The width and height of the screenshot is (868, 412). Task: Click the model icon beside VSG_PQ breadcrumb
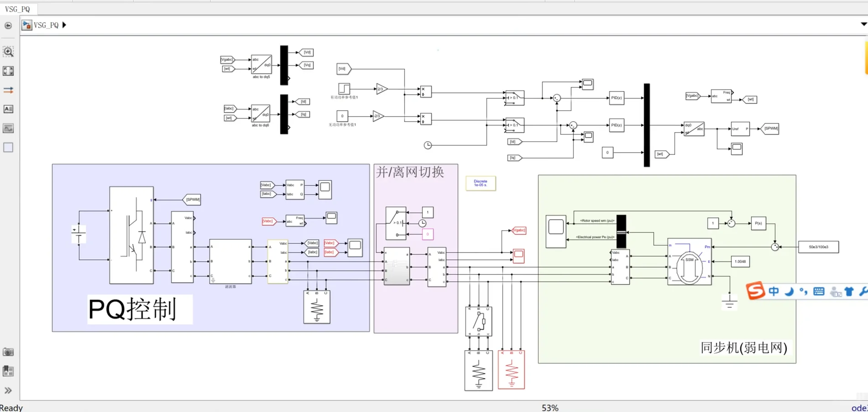[27, 25]
